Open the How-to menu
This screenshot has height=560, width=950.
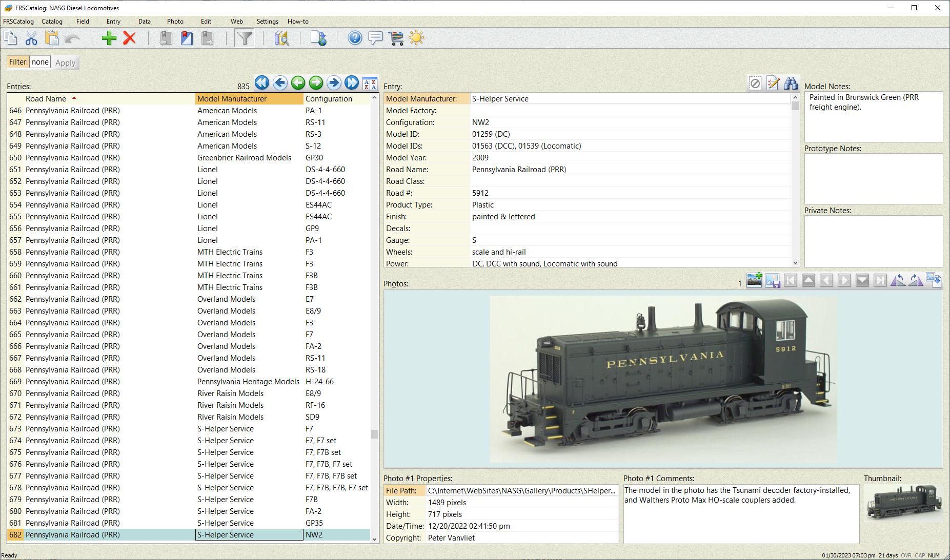pyautogui.click(x=298, y=21)
